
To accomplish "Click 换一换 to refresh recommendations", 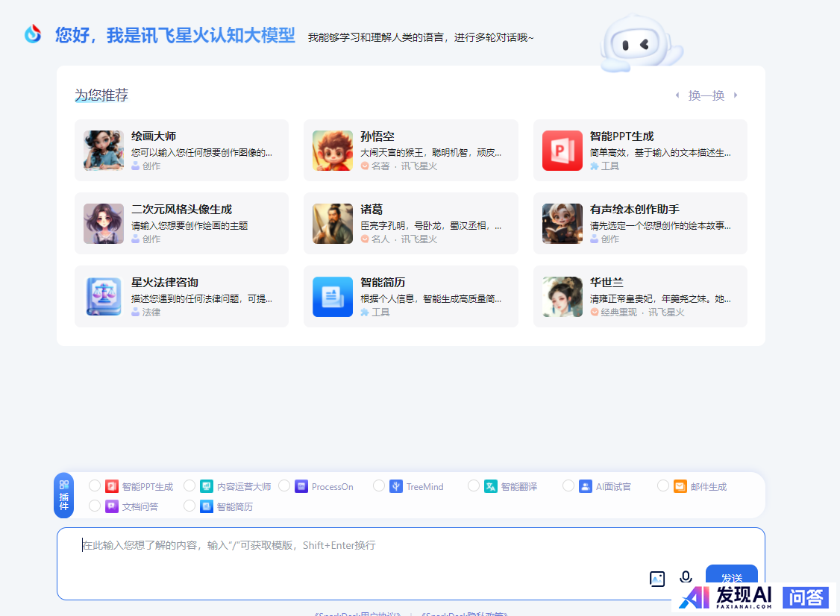I will 706,95.
